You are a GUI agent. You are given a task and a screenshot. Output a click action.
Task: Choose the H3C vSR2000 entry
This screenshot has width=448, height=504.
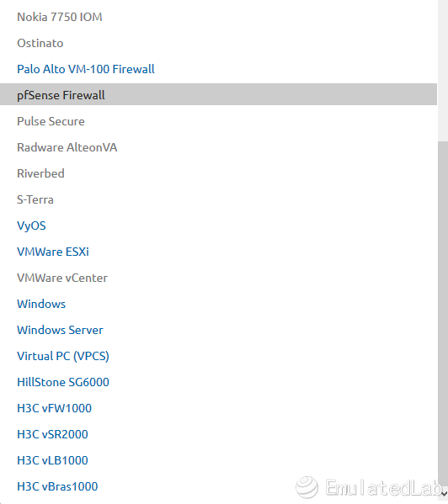coord(218,434)
